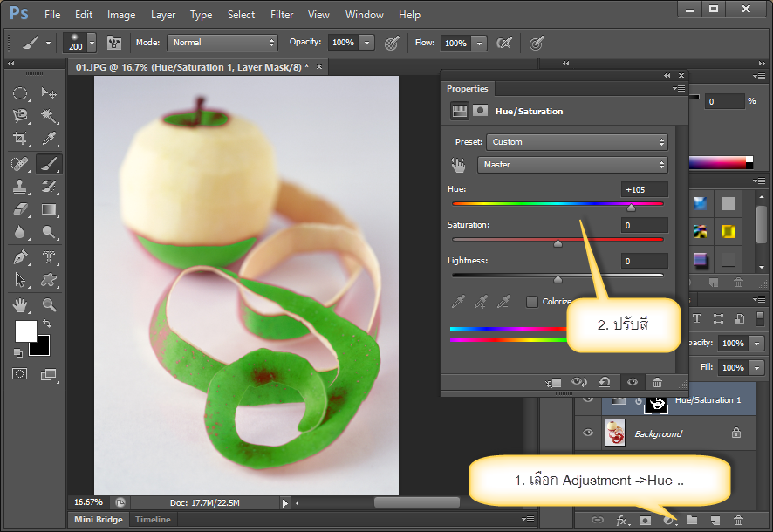
Task: Click the Hue value field showing +105
Action: (x=644, y=189)
